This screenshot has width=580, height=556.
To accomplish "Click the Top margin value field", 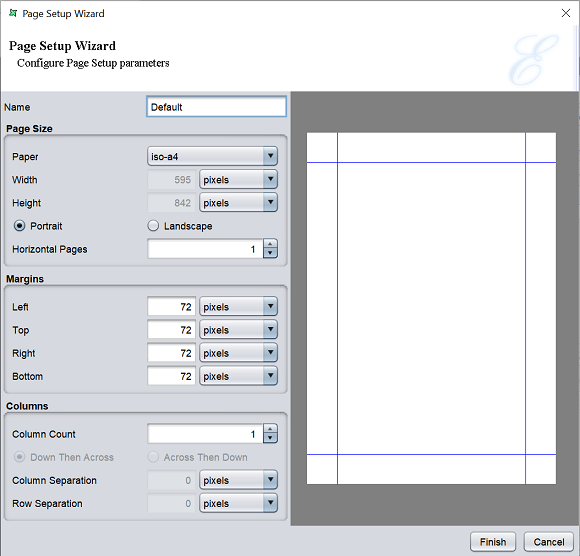I will pyautogui.click(x=171, y=330).
